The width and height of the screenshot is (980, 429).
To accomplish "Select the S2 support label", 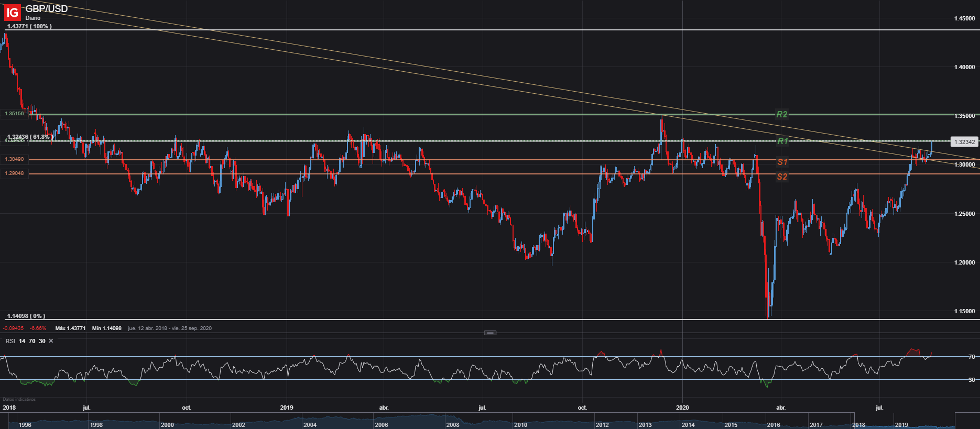I will (x=782, y=177).
